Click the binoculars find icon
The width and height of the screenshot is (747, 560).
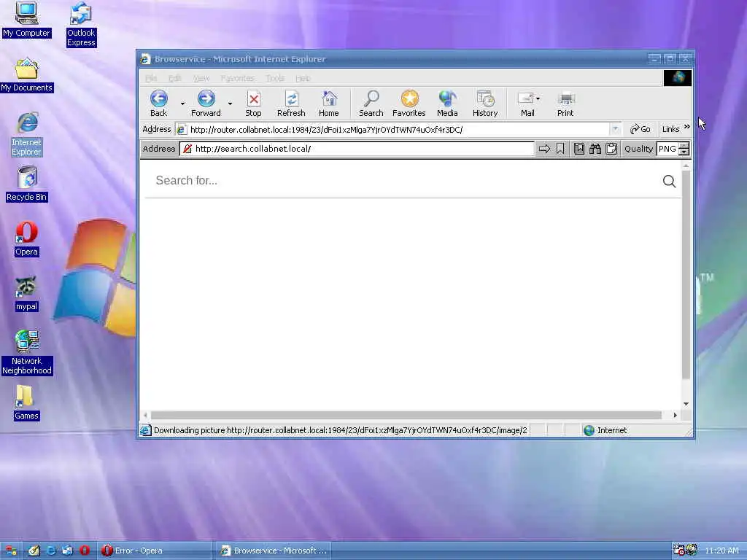click(595, 149)
